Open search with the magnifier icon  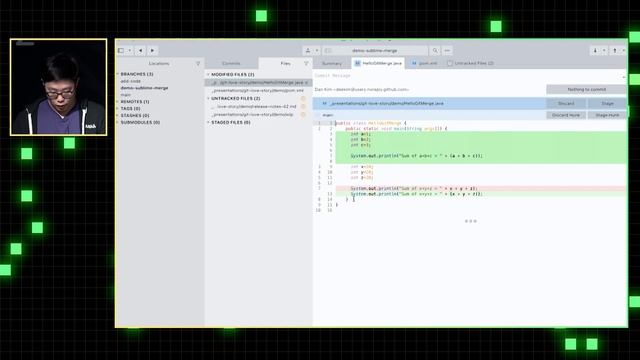coord(435,51)
